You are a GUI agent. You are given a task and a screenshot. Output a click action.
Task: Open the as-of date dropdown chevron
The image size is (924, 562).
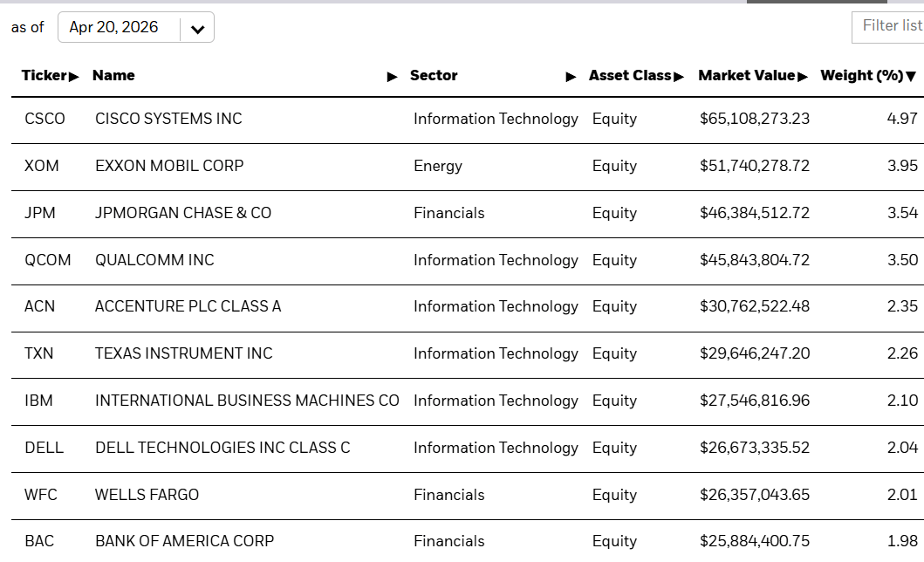click(x=197, y=29)
